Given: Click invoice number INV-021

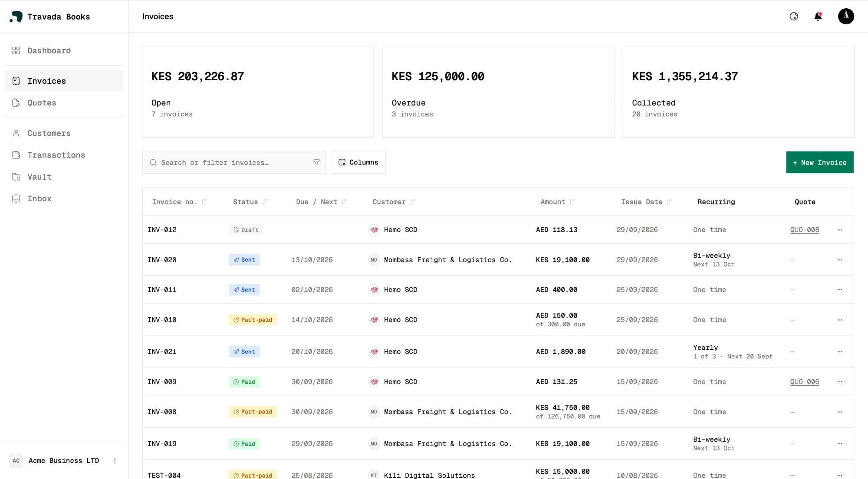Looking at the screenshot, I should pos(162,352).
